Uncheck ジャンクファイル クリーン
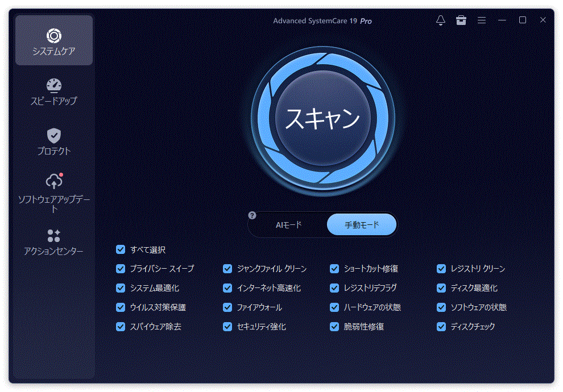 [x=227, y=268]
